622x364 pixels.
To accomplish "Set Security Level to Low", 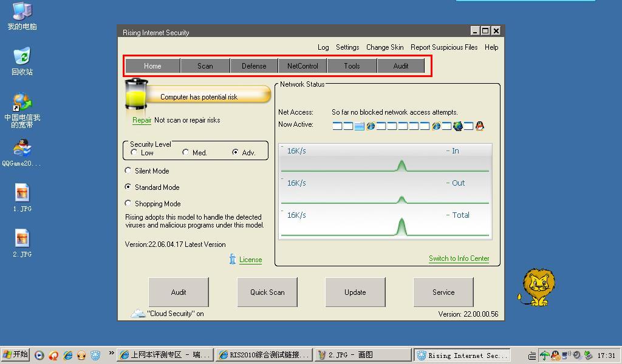I will click(134, 152).
